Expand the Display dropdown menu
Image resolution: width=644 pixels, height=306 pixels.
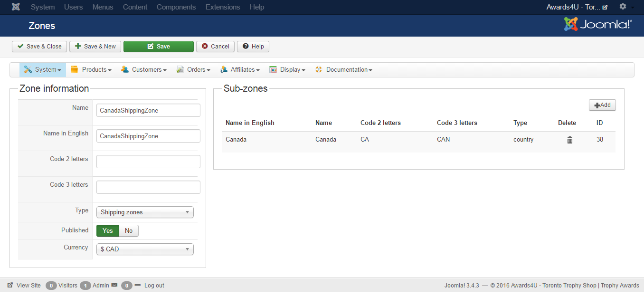click(287, 69)
